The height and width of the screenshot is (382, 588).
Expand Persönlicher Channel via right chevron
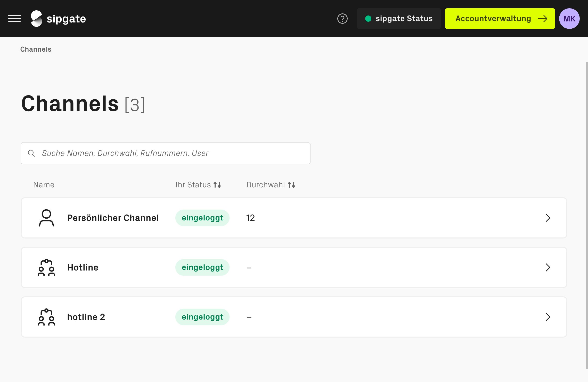point(548,218)
